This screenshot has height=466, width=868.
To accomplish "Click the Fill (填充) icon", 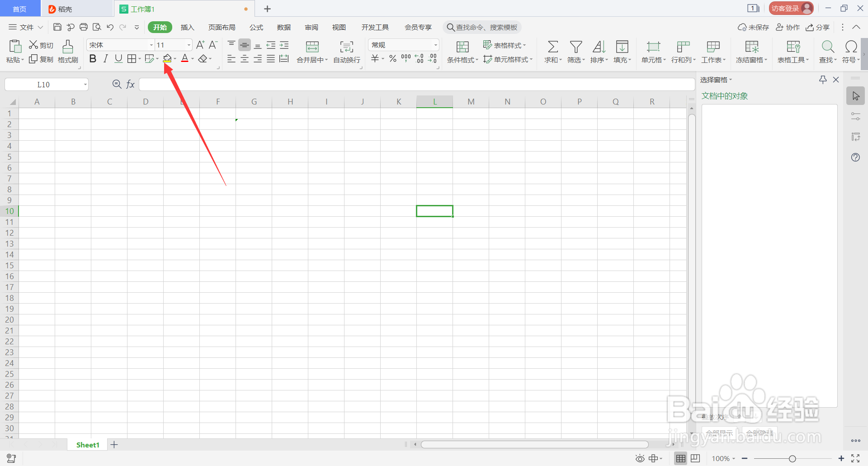I will tap(622, 47).
